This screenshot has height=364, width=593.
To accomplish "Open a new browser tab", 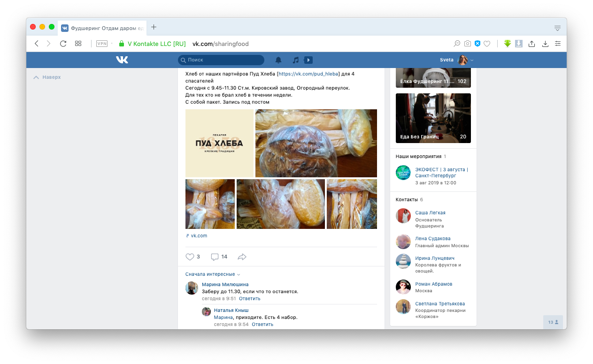I will click(154, 27).
